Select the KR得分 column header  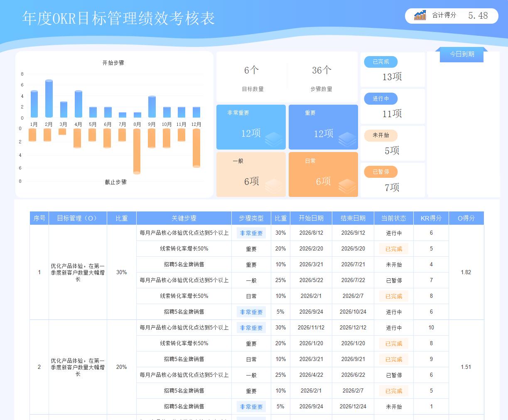[431, 218]
